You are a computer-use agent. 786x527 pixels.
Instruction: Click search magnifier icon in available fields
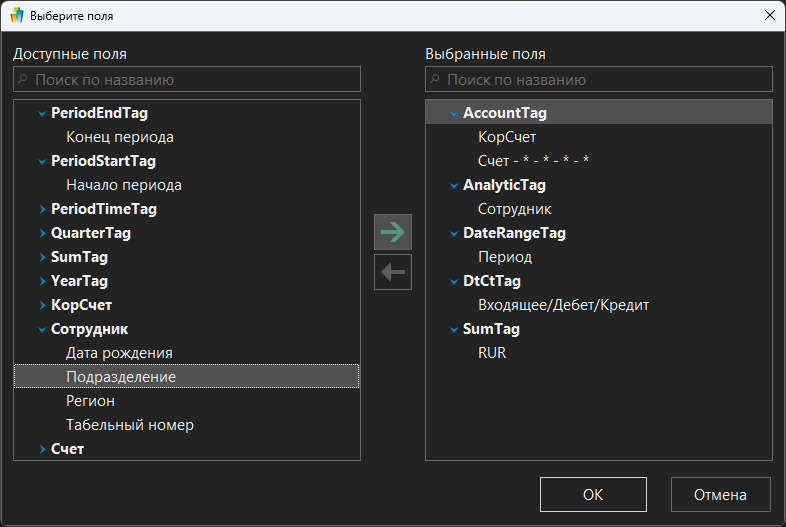[x=23, y=80]
